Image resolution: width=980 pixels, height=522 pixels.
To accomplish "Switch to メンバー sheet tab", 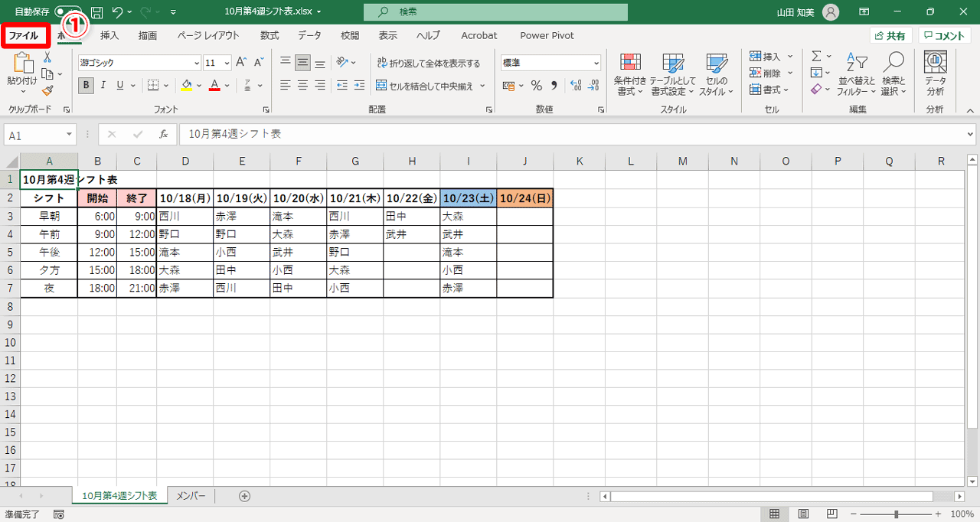I will [191, 496].
